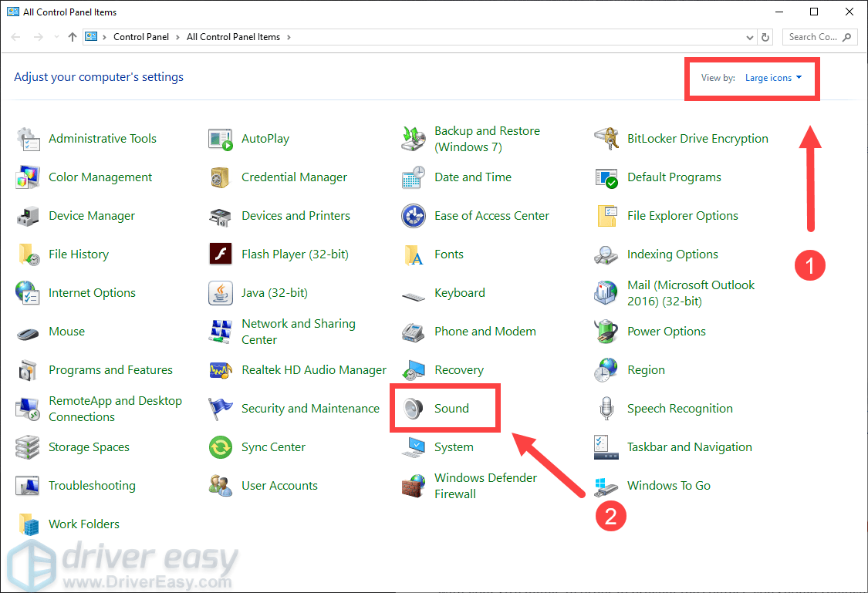Open Credential Manager safe icon
This screenshot has height=593, width=868.
pos(221,177)
